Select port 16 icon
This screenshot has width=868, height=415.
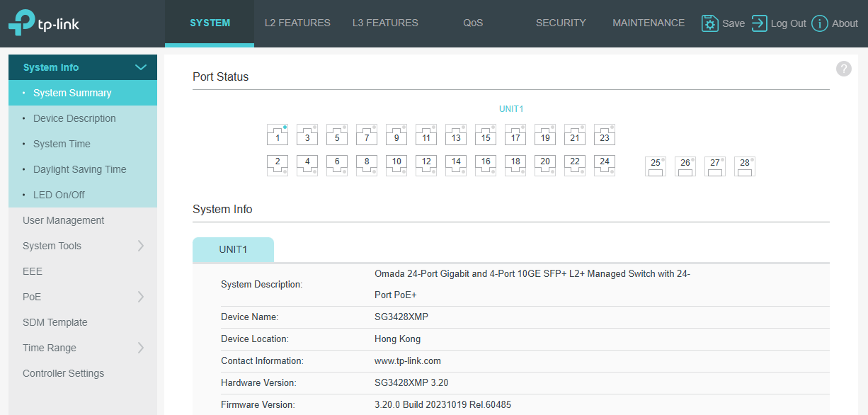coord(486,165)
